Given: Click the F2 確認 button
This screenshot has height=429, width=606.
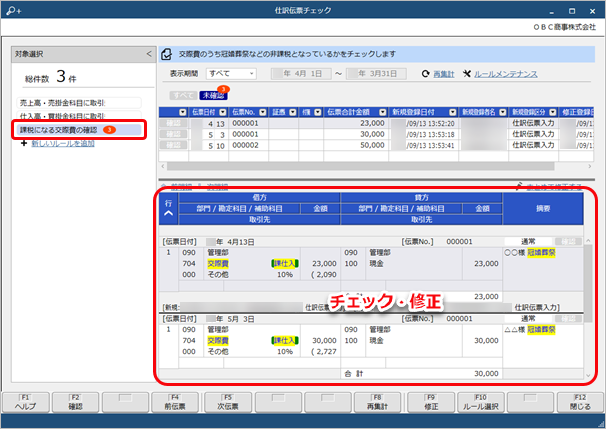Looking at the screenshot, I should [75, 402].
